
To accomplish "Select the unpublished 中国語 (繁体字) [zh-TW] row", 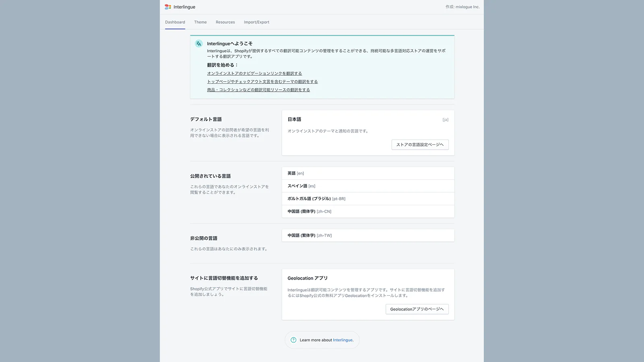I will point(368,235).
